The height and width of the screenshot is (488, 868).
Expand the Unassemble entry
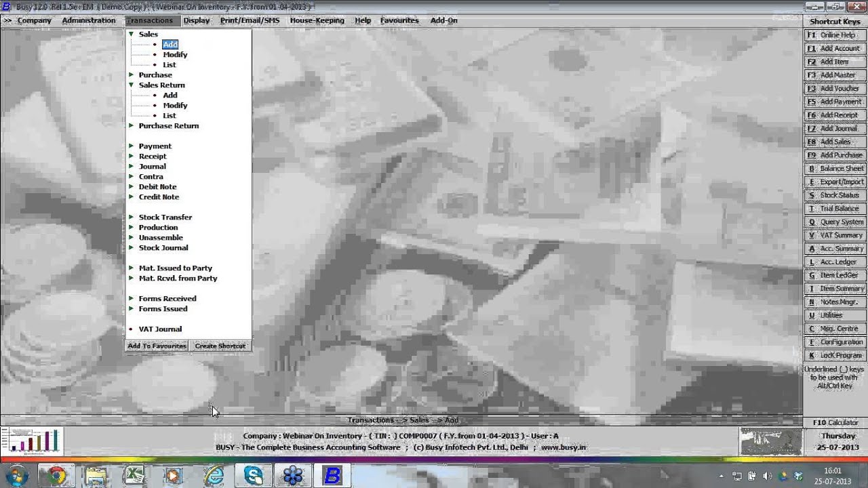(x=131, y=237)
